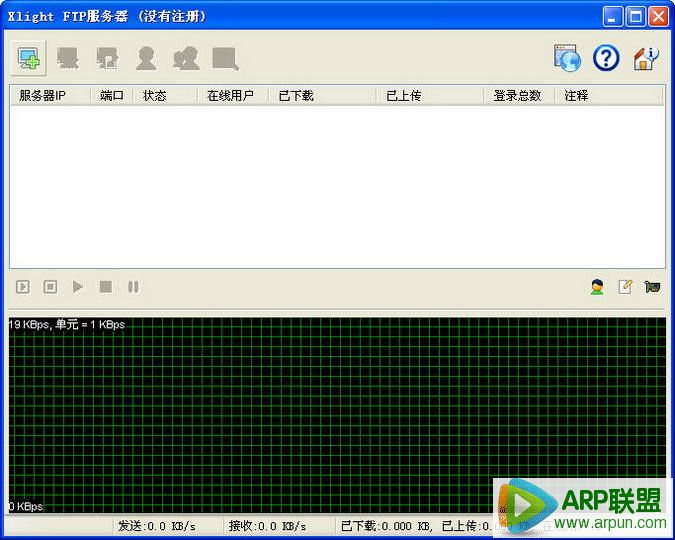This screenshot has width=675, height=540.
Task: Sort by 在线用户 column header
Action: [233, 95]
